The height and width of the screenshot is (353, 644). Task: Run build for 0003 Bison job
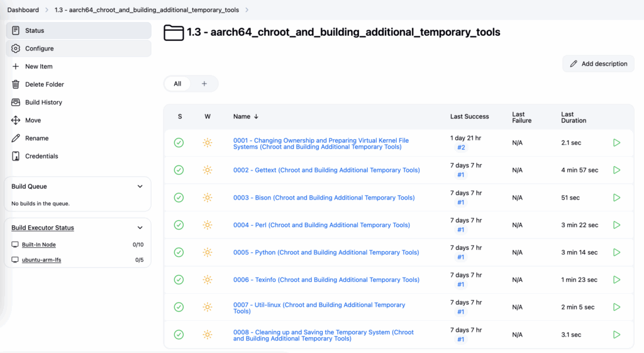pyautogui.click(x=616, y=198)
